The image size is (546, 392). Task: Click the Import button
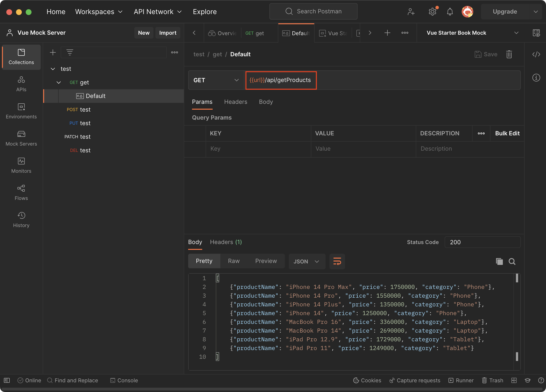tap(168, 33)
